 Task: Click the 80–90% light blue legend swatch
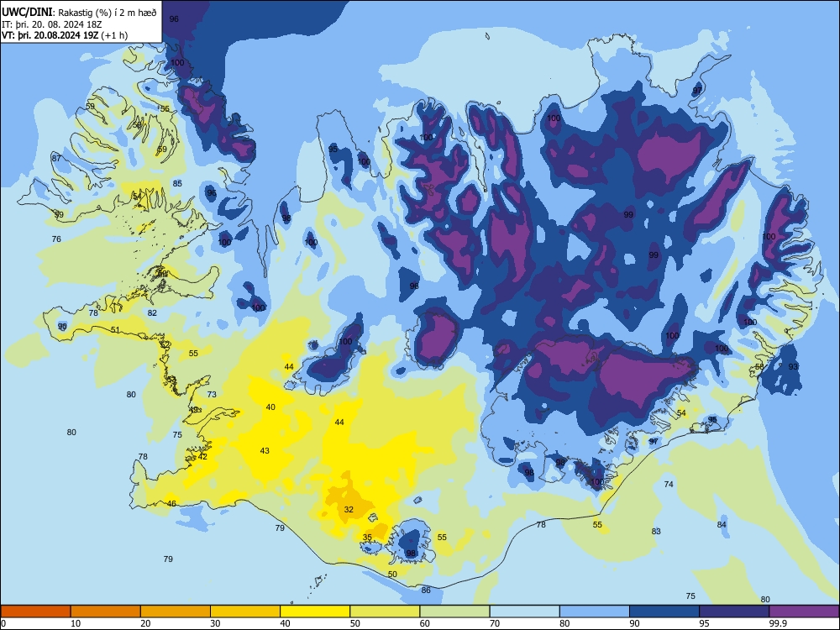click(x=595, y=612)
